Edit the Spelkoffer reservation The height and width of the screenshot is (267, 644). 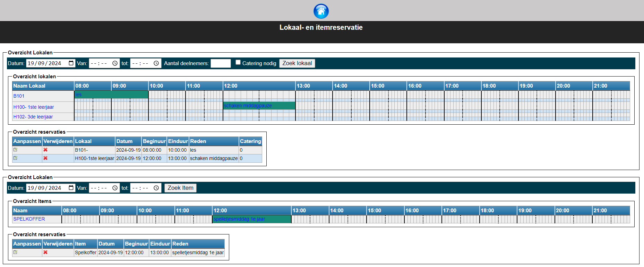coord(15,252)
